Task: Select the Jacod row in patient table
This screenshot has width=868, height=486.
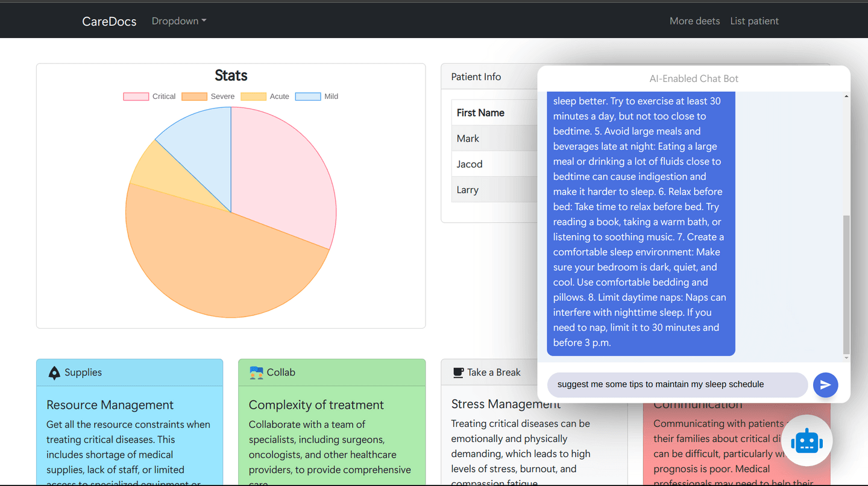Action: pos(494,164)
